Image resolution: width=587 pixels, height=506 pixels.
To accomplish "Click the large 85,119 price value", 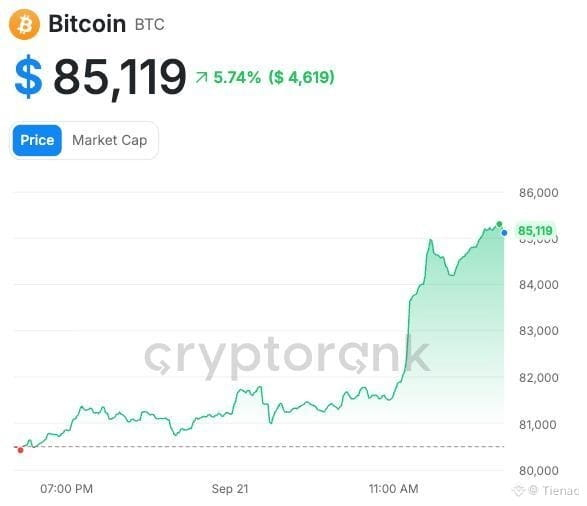I will [120, 77].
